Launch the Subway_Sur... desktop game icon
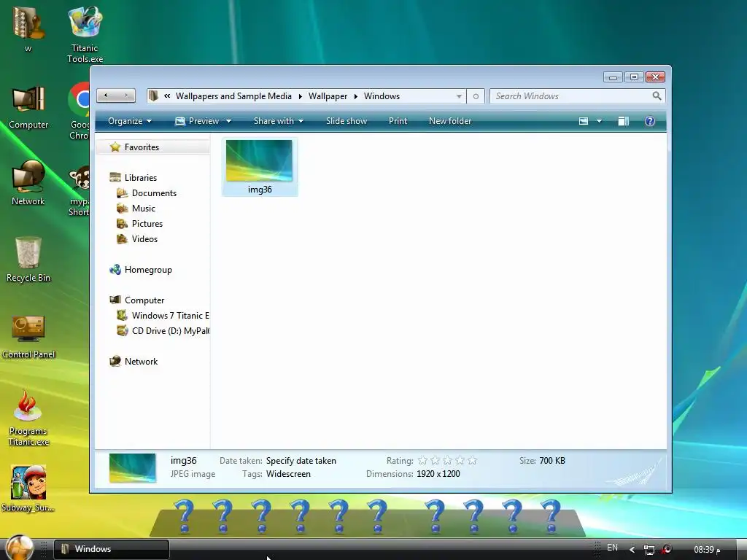 (x=28, y=488)
